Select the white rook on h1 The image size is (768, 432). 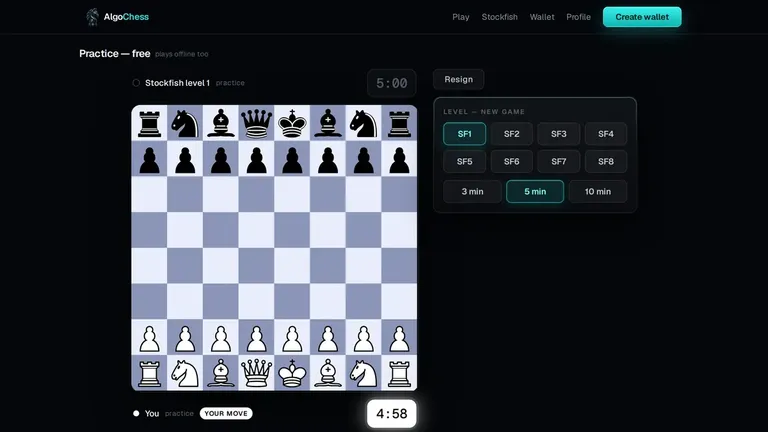[x=399, y=373]
